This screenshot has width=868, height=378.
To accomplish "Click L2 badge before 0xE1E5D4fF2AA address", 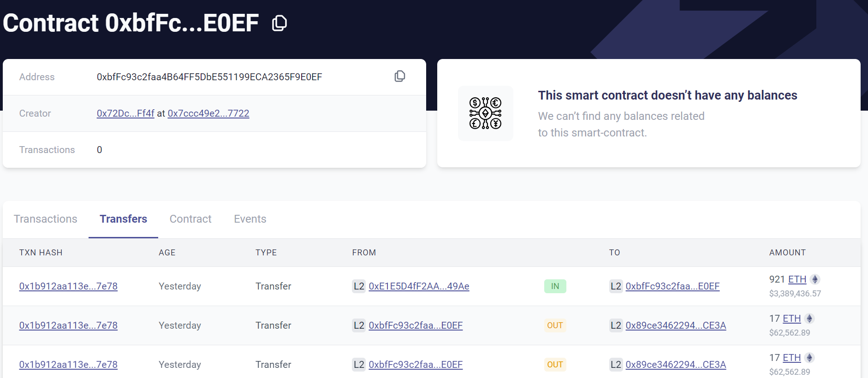I will pos(359,286).
